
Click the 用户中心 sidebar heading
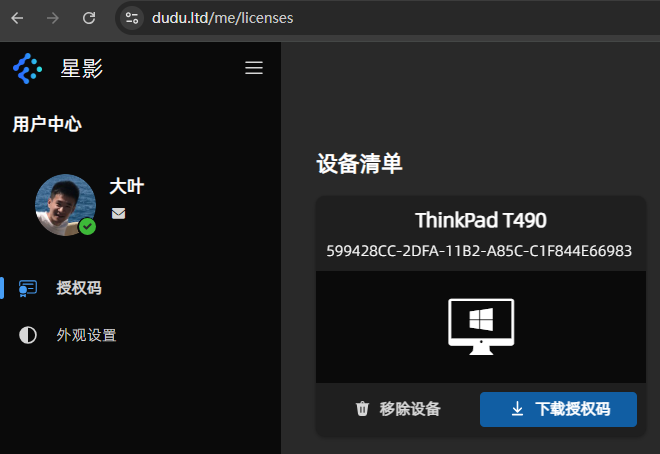[x=47, y=125]
